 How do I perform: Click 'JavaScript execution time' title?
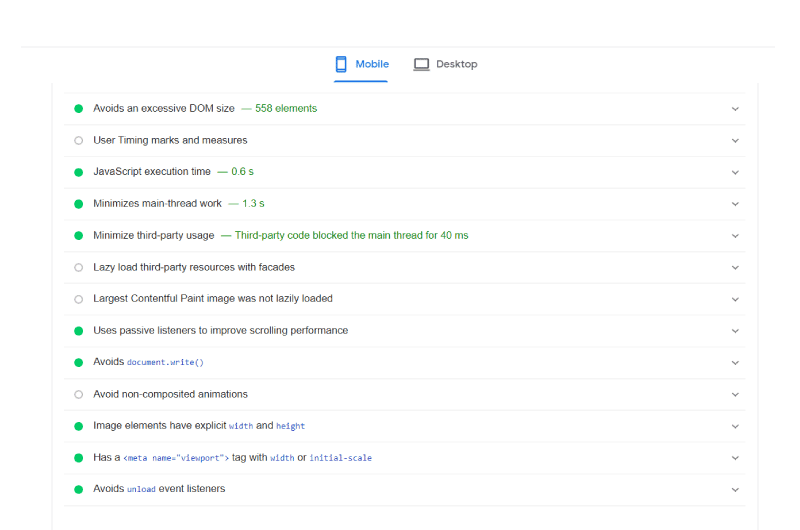point(152,171)
